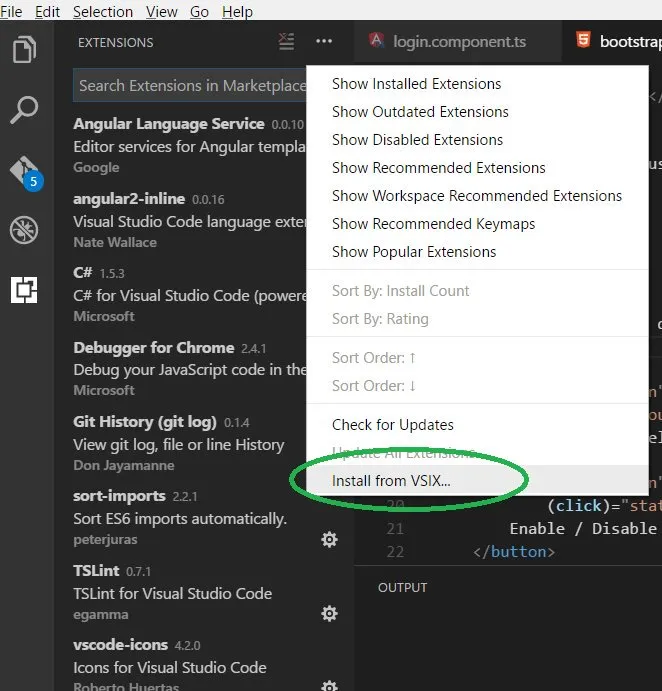662x691 pixels.
Task: Select the Git History (git log) extension
Action: click(x=181, y=443)
